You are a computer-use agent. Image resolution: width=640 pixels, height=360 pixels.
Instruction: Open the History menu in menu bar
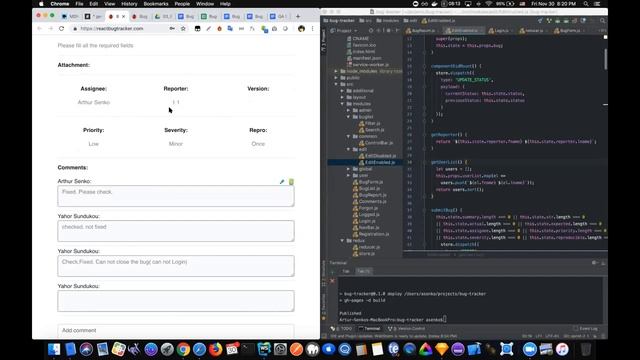pos(129,4)
